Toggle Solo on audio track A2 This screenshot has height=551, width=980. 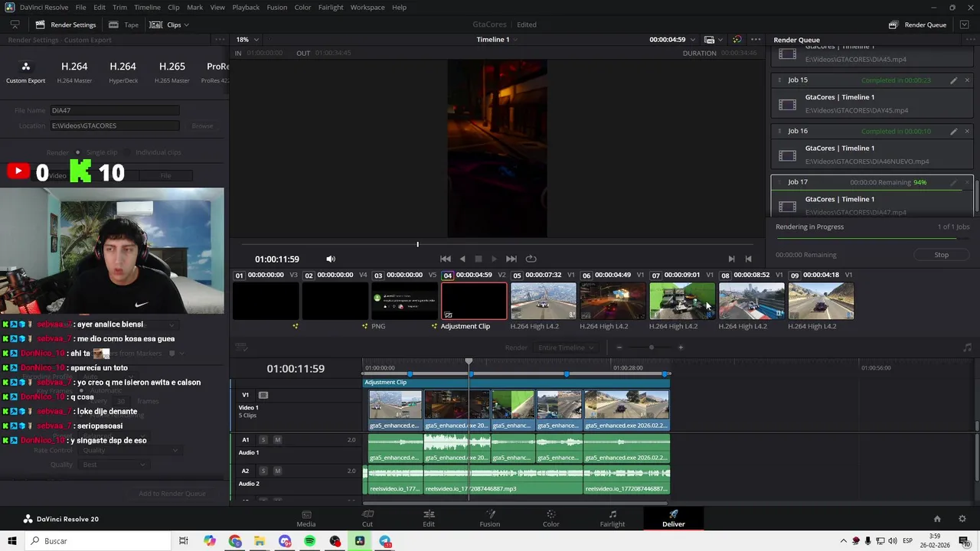pos(263,471)
